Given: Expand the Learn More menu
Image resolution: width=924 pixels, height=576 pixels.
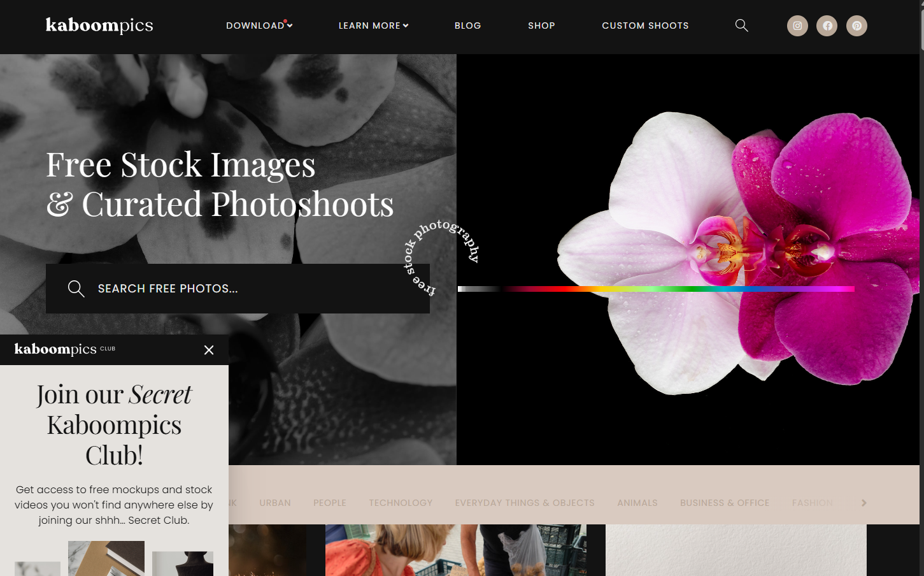Looking at the screenshot, I should coord(373,25).
